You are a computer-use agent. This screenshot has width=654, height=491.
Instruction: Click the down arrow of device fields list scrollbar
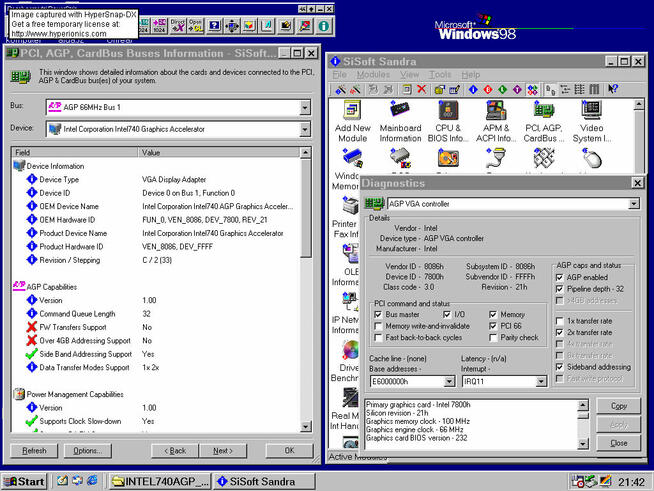[x=306, y=426]
